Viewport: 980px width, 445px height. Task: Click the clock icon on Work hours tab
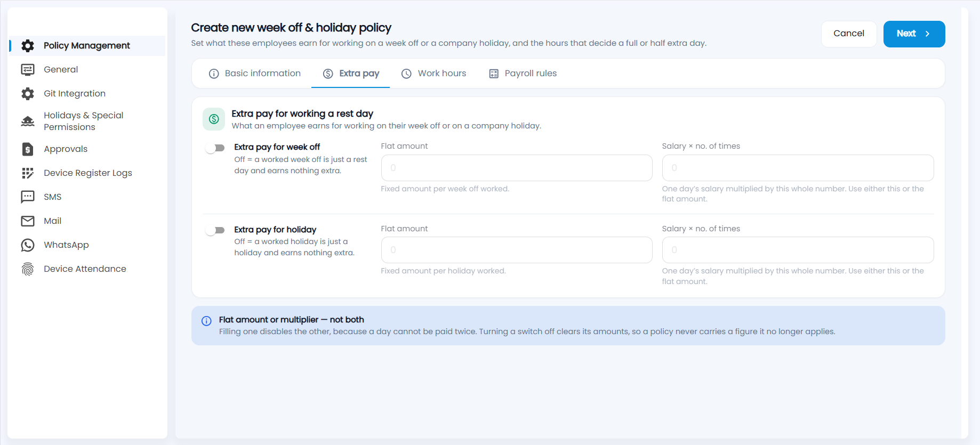click(407, 74)
